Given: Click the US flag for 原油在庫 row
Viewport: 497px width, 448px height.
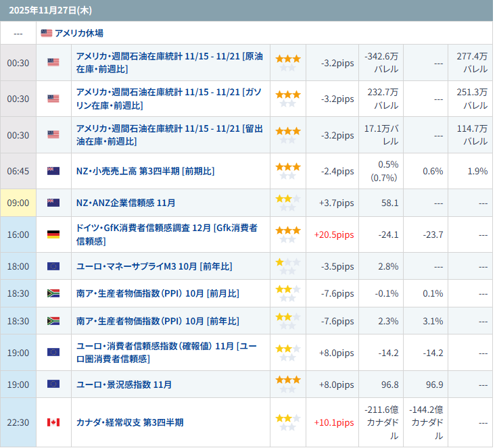Looking at the screenshot, I should coord(53,62).
